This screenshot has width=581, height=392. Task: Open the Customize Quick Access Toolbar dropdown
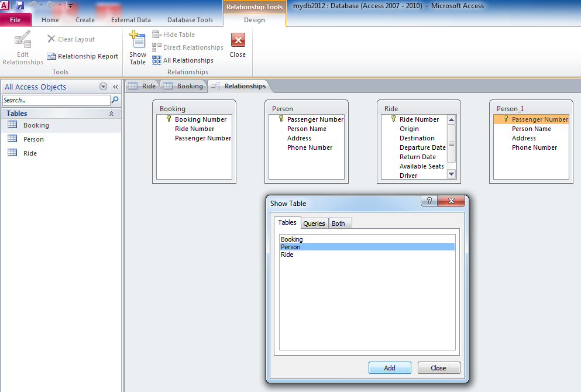tap(70, 6)
